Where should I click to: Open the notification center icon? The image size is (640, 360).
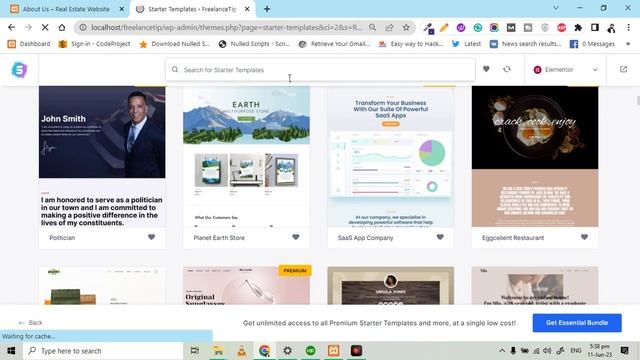click(x=624, y=351)
